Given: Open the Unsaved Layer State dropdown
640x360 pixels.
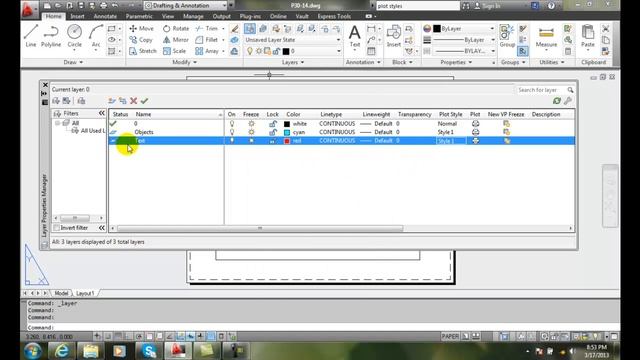Looking at the screenshot, I should click(293, 40).
